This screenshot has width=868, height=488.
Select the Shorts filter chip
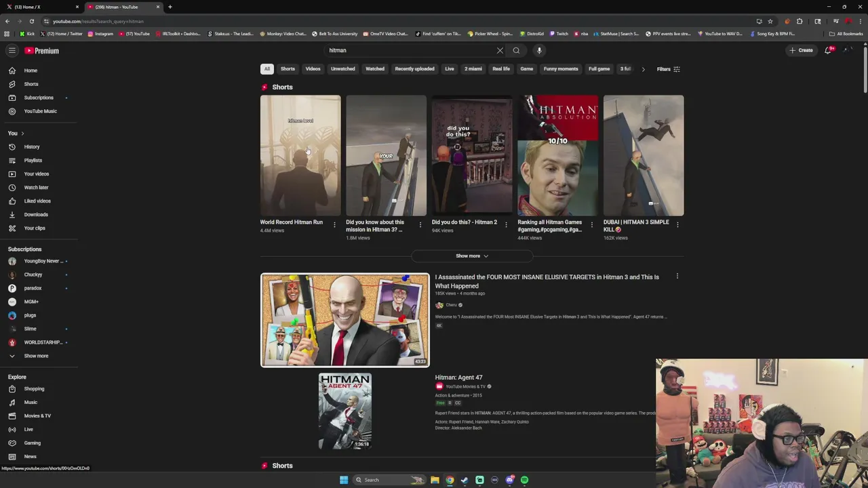coord(288,69)
